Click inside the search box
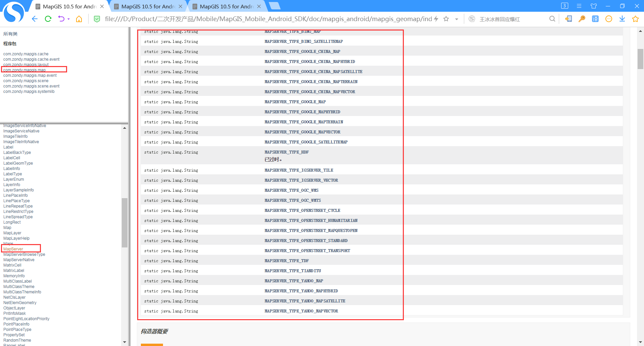Screen dimensions: 644x346 tap(512, 19)
